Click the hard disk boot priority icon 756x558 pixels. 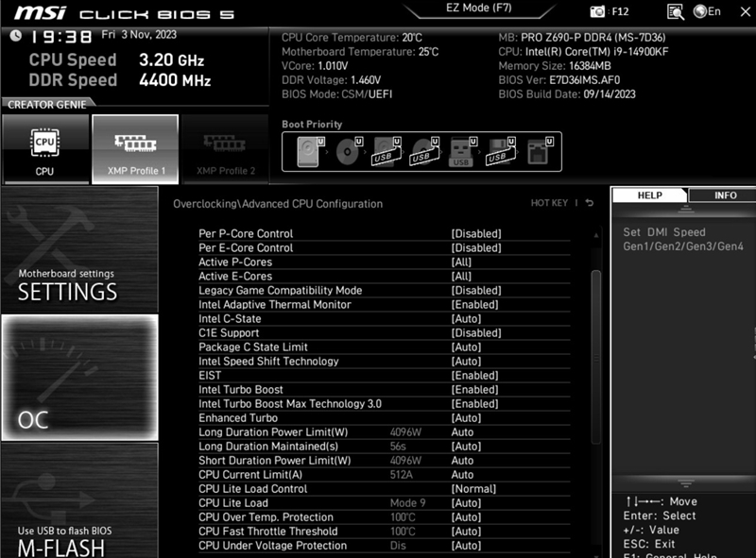[311, 152]
